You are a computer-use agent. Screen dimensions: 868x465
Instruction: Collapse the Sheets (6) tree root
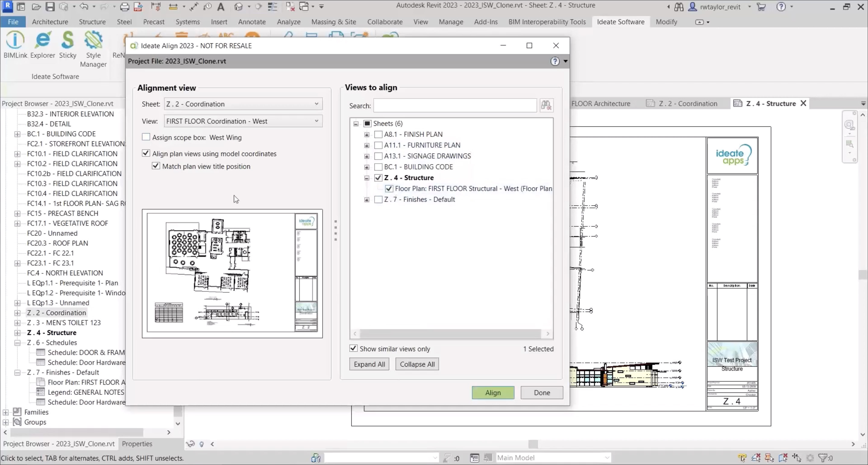356,123
